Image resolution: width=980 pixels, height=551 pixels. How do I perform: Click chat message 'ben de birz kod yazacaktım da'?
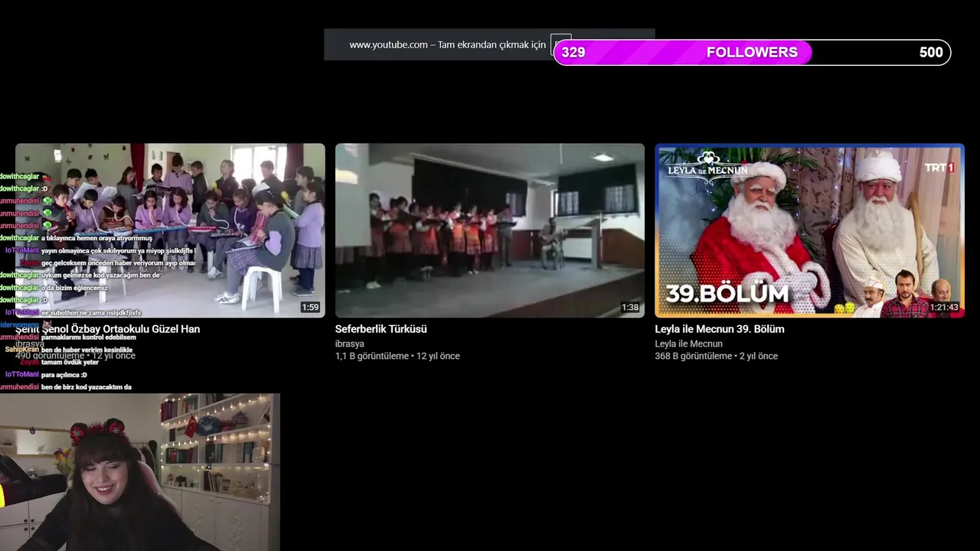pos(87,387)
